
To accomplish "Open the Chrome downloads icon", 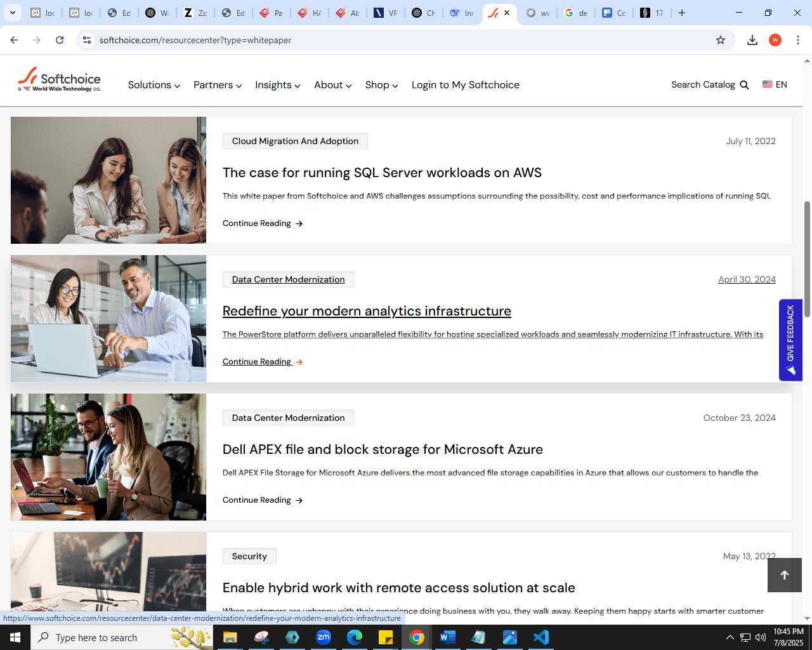I will [752, 40].
